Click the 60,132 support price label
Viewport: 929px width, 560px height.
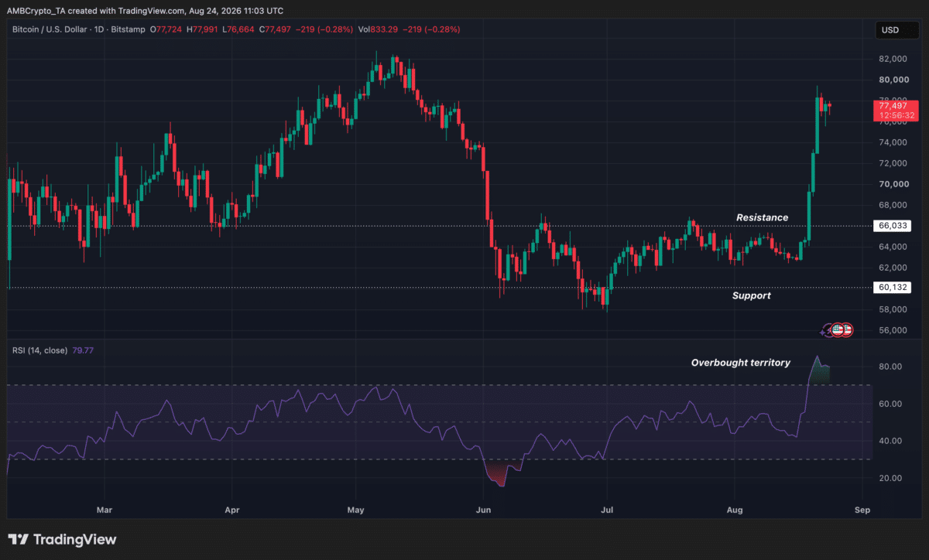pos(891,287)
